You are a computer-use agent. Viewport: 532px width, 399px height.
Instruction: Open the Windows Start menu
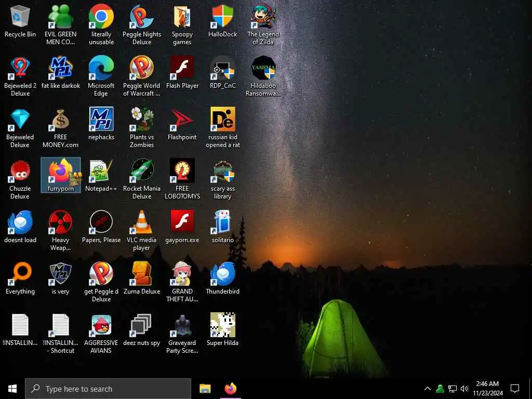click(x=12, y=389)
